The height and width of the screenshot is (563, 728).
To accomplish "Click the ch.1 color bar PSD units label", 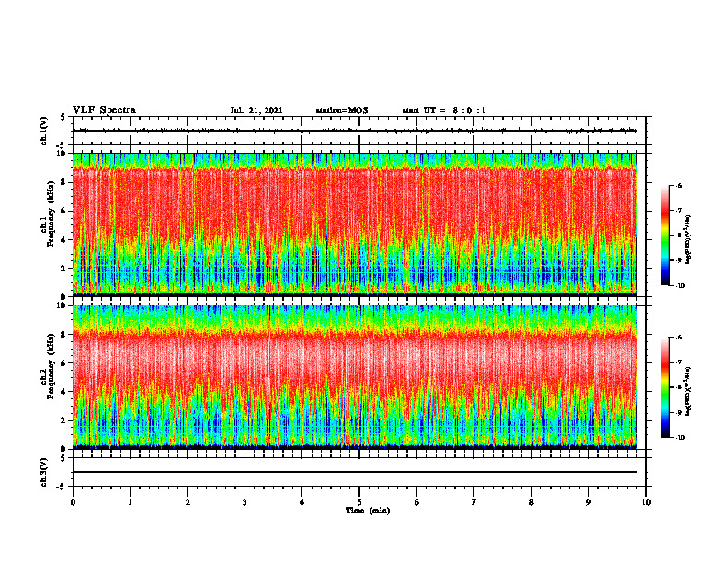I will (688, 240).
